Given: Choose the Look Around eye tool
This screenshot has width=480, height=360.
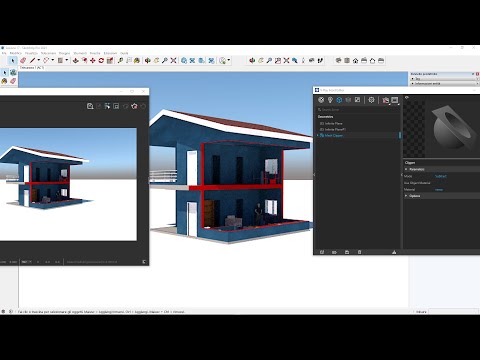Looking at the screenshot, I should coord(311,60).
